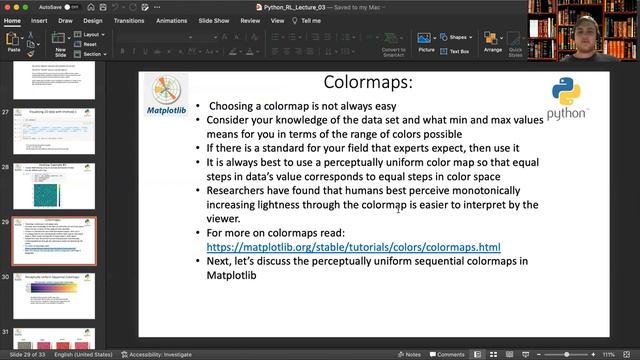Click the Arrange icon
The height and width of the screenshot is (360, 640).
(x=491, y=38)
